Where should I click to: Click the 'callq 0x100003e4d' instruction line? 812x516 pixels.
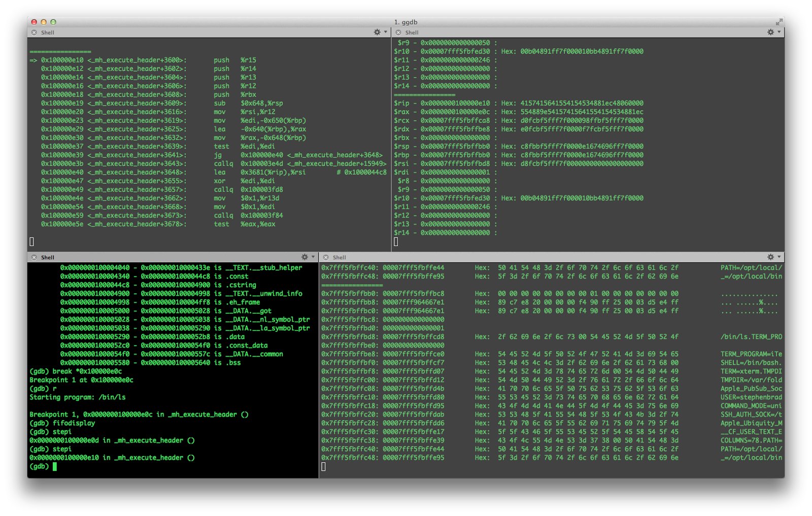pyautogui.click(x=214, y=164)
